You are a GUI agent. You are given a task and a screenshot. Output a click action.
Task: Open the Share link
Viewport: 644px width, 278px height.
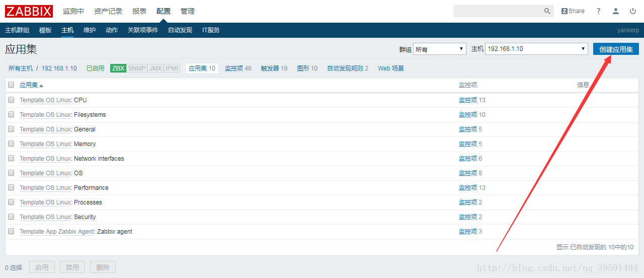coord(573,11)
